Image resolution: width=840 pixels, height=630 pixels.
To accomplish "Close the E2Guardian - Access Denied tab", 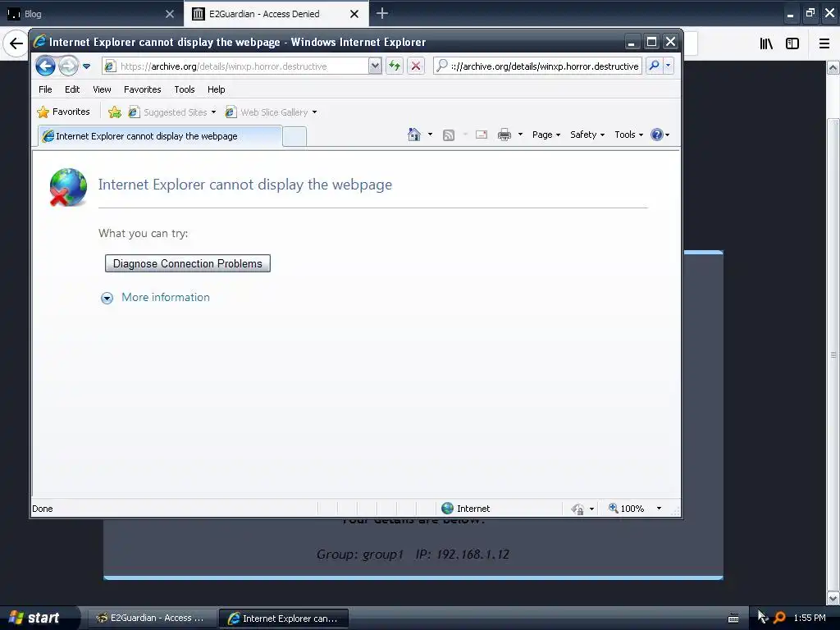I will pos(354,14).
